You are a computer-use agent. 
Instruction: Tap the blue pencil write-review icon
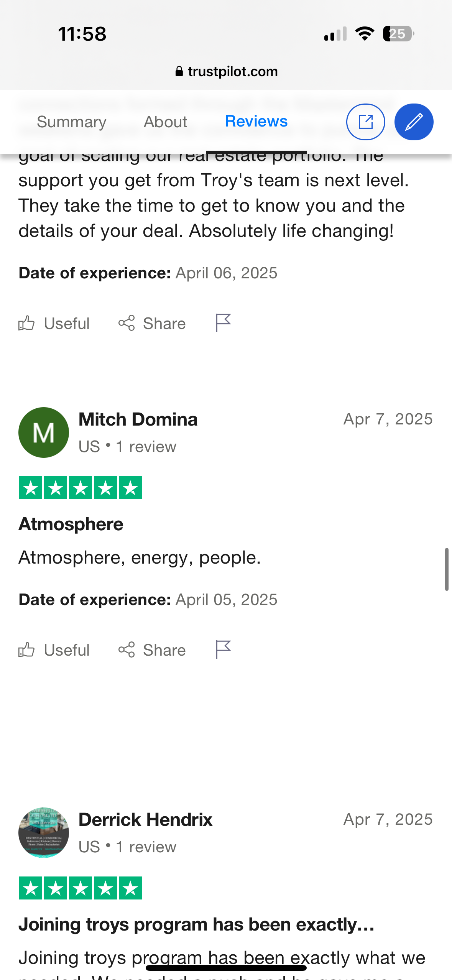pos(414,122)
